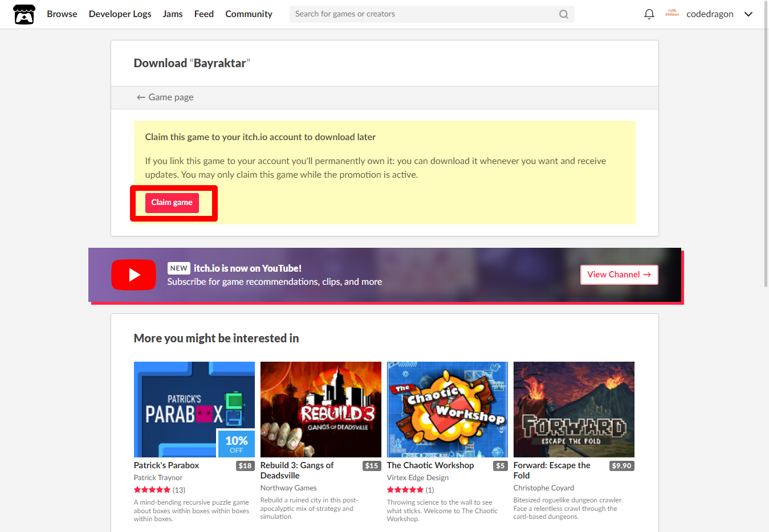Click the $15 price tag
This screenshot has height=532, width=769.
372,466
